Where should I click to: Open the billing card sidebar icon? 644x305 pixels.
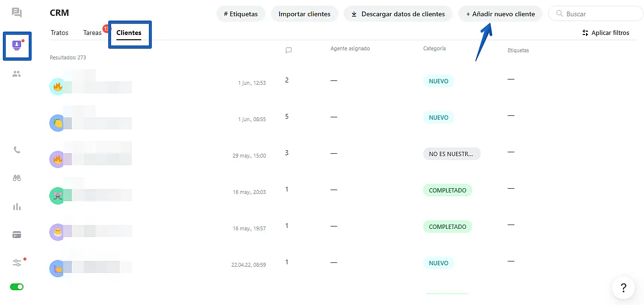click(17, 235)
